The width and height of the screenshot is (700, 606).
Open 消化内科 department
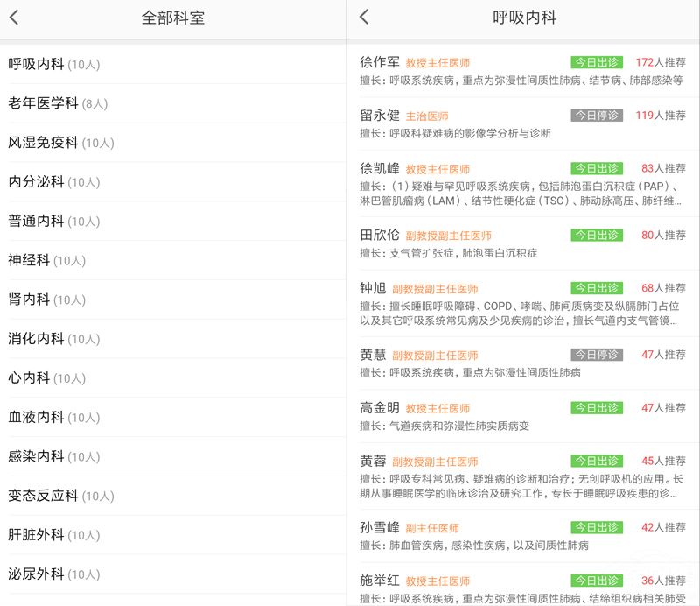point(52,339)
